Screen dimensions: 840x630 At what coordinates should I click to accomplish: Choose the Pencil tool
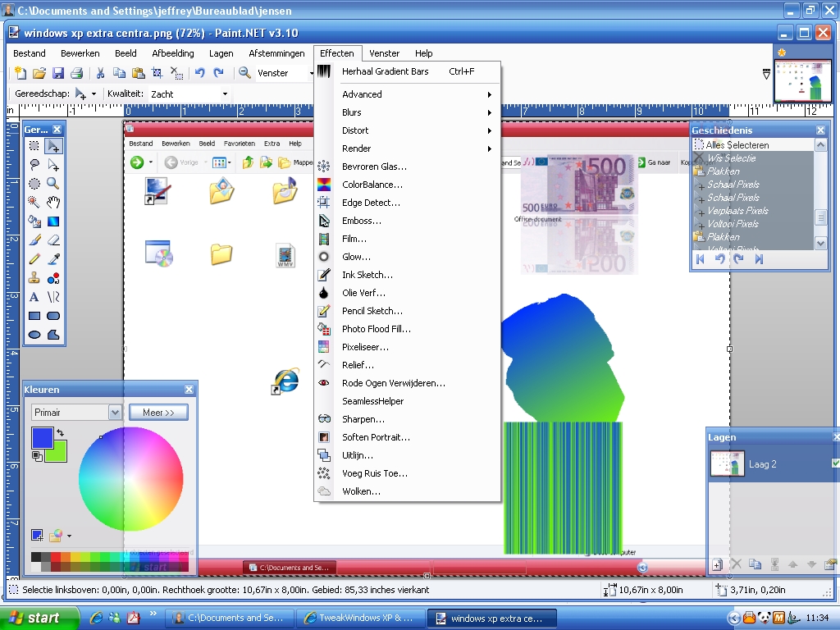(34, 259)
